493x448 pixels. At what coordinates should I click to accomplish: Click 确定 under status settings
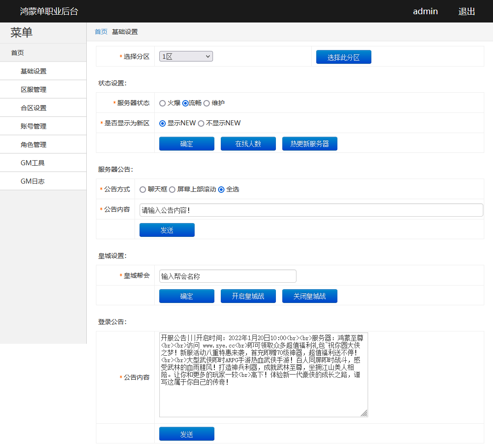click(186, 143)
